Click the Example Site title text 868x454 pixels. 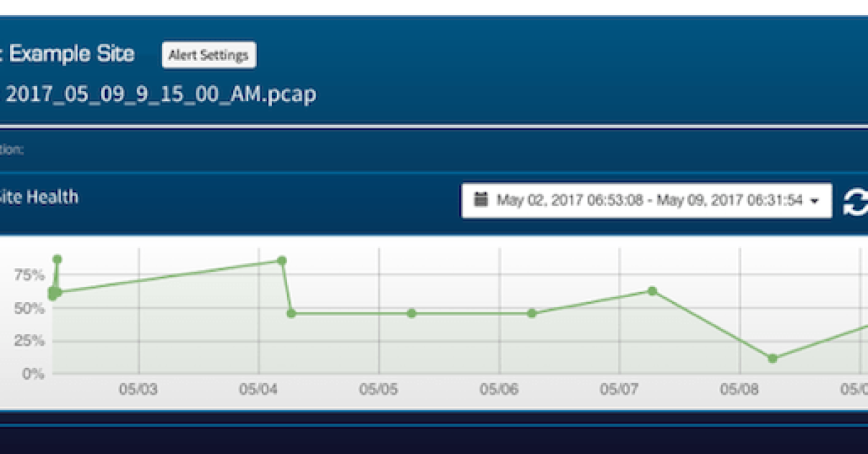tap(72, 53)
